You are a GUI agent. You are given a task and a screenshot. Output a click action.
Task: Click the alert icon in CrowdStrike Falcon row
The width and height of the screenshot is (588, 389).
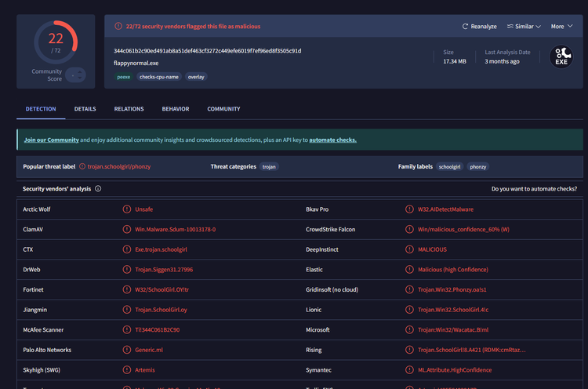409,229
